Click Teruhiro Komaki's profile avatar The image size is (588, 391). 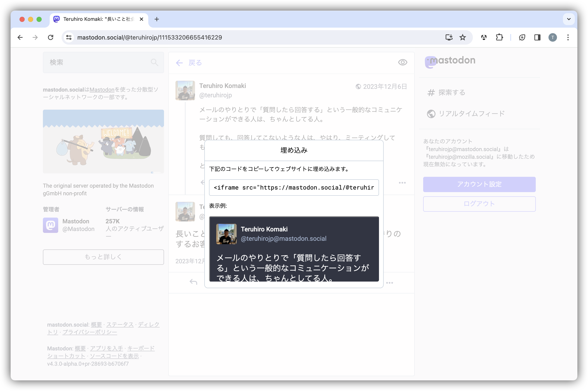click(185, 91)
